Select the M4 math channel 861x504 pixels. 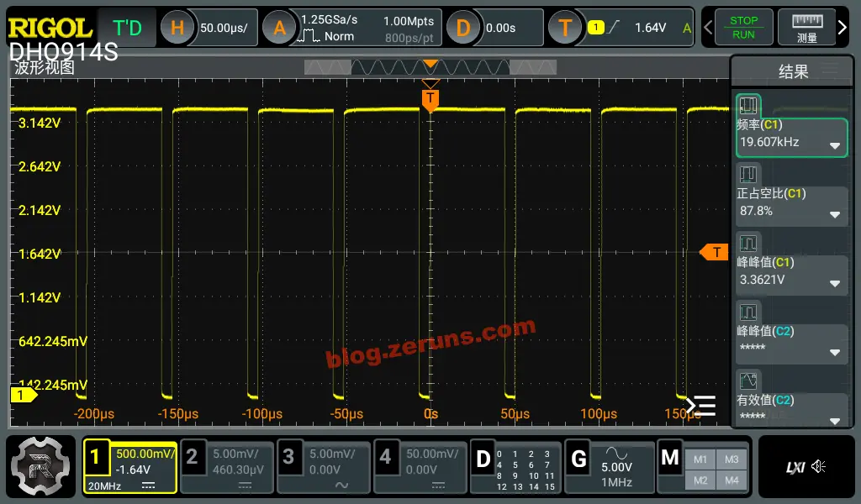click(x=732, y=480)
